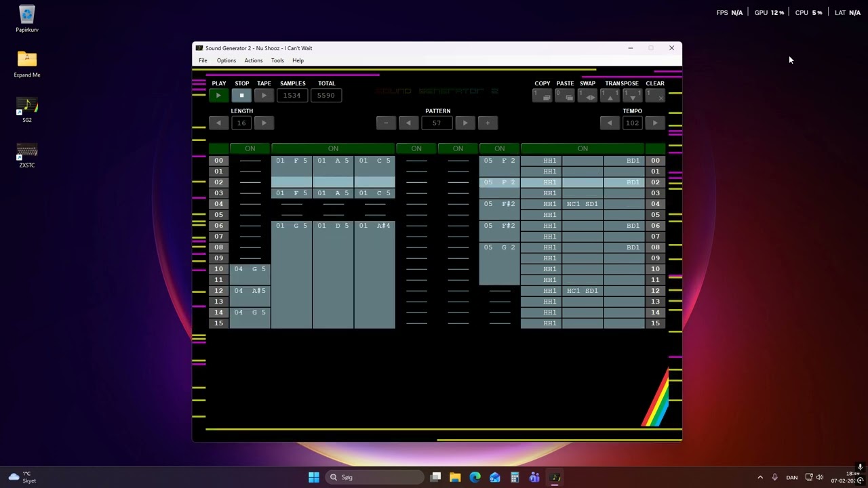Click the Length value field 16
This screenshot has width=868, height=488.
pyautogui.click(x=241, y=123)
